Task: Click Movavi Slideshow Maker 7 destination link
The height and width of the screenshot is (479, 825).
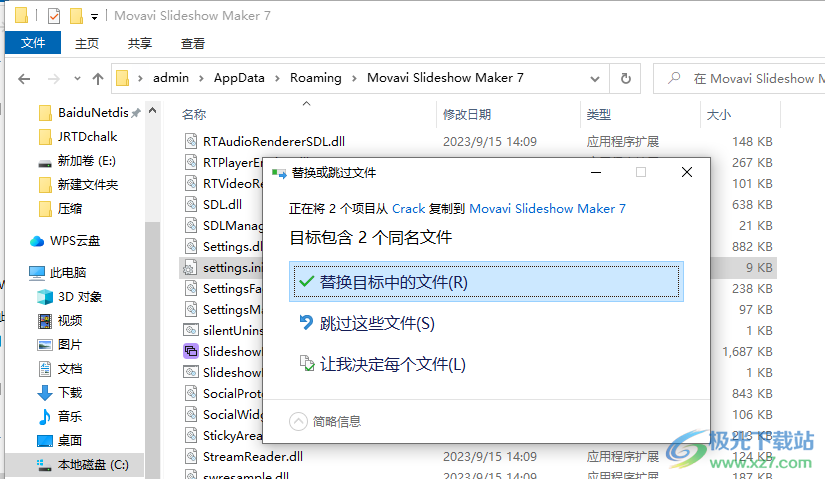Action: (547, 208)
